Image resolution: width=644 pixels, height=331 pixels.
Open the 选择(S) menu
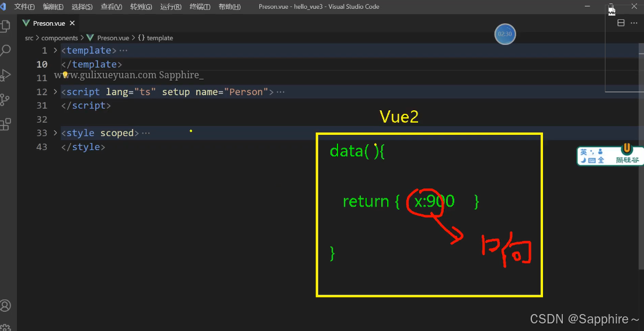click(82, 7)
